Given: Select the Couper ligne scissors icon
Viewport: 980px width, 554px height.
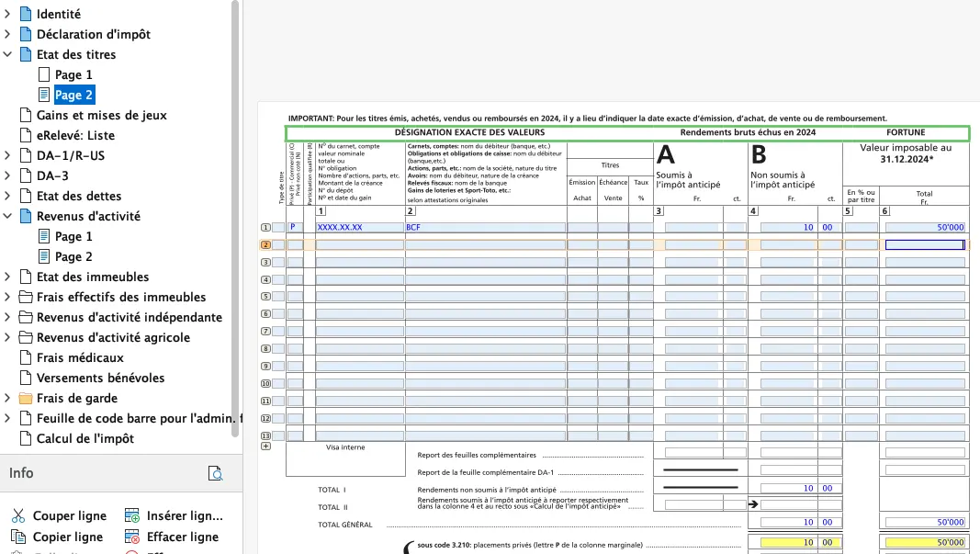Looking at the screenshot, I should point(18,515).
